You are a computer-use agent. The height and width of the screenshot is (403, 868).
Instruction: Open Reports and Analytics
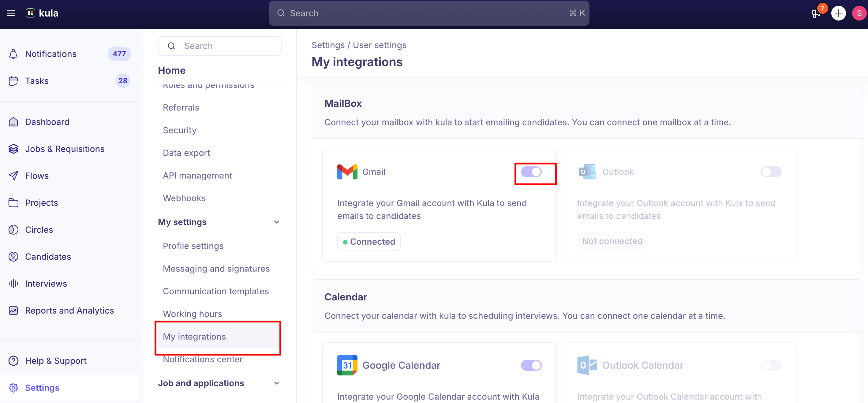pyautogui.click(x=69, y=311)
